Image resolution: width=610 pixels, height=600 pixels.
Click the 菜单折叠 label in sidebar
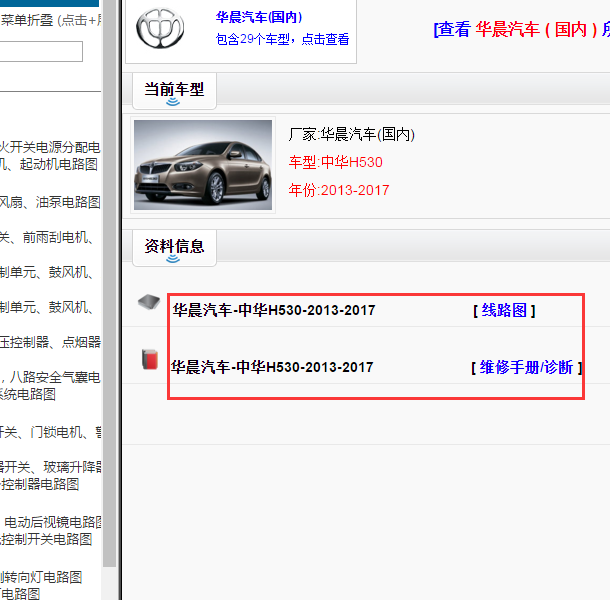coord(27,20)
